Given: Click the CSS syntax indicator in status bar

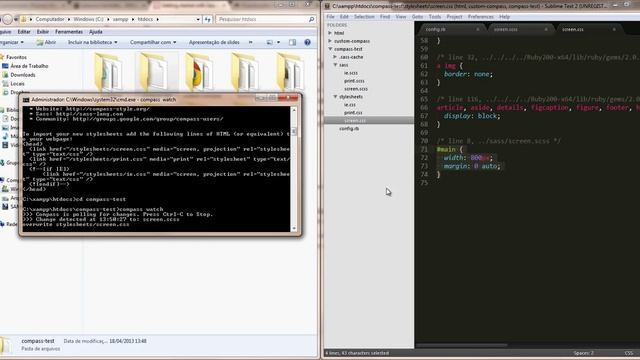Looking at the screenshot, I should coord(629,353).
